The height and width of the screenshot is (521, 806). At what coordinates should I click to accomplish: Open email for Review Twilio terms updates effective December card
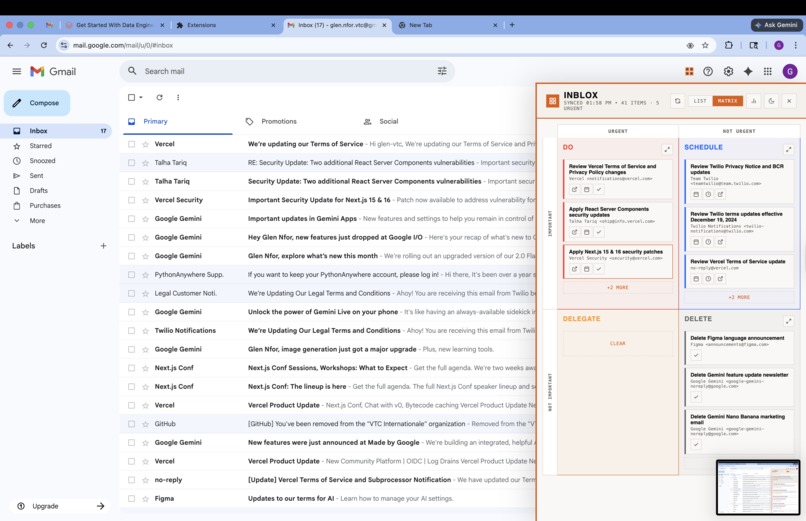coord(720,241)
